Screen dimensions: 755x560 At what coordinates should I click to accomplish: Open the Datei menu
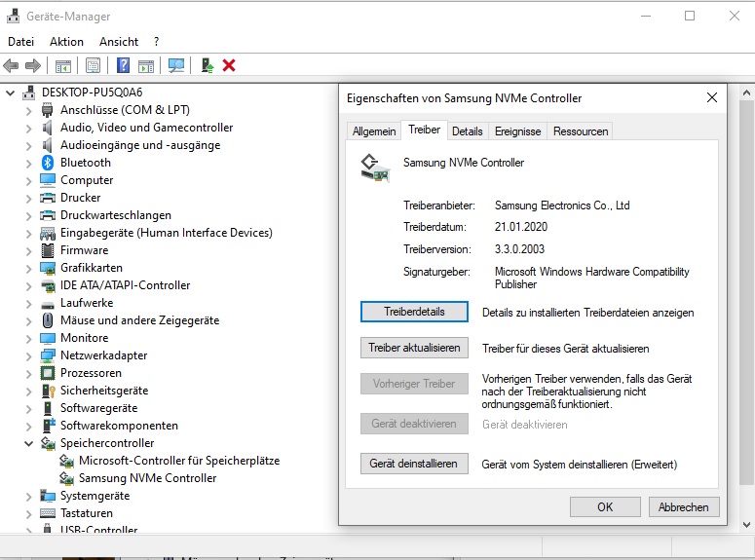tap(20, 42)
